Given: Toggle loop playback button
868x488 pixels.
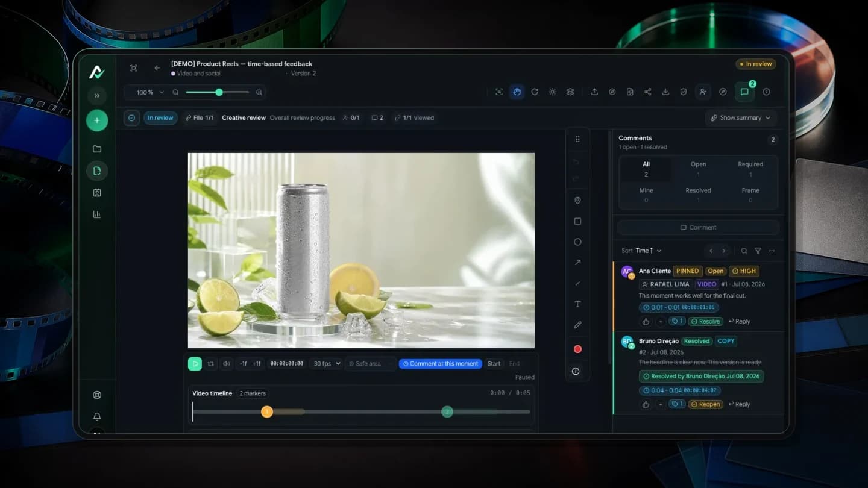Looking at the screenshot, I should tap(211, 364).
